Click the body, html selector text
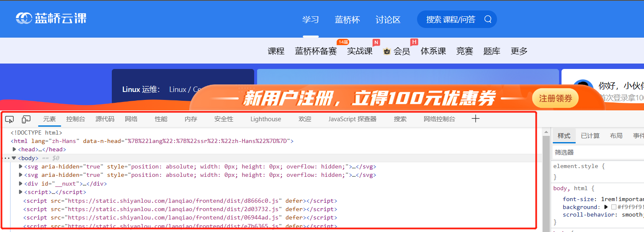The image size is (644, 232). 572,188
